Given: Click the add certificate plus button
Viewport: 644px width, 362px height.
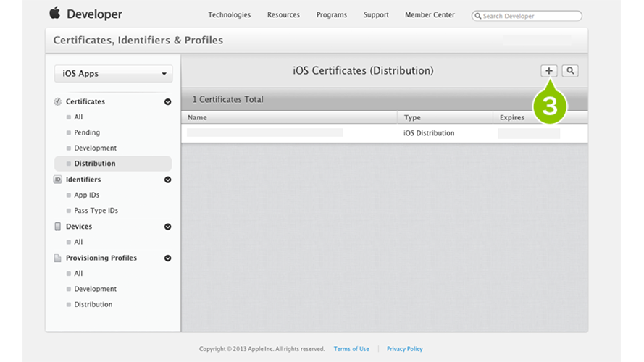Looking at the screenshot, I should tap(548, 71).
